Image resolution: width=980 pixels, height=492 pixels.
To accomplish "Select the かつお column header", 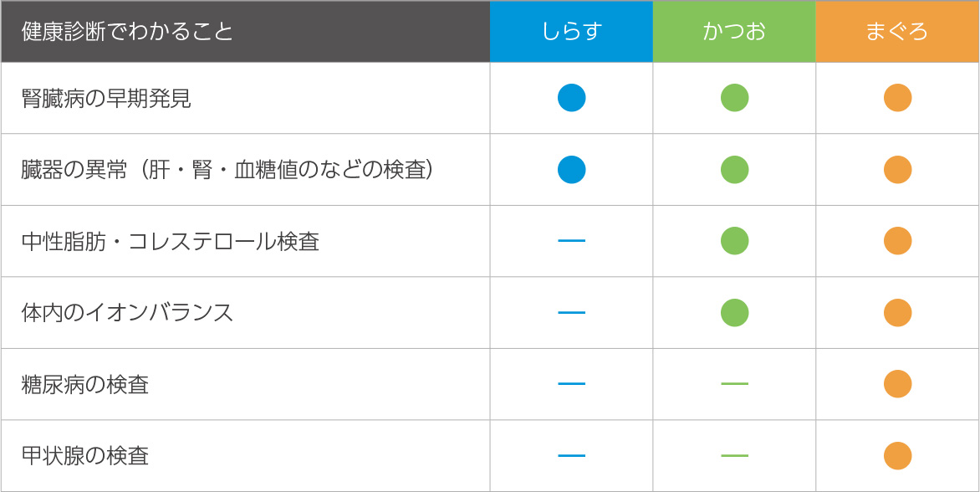I will point(734,31).
